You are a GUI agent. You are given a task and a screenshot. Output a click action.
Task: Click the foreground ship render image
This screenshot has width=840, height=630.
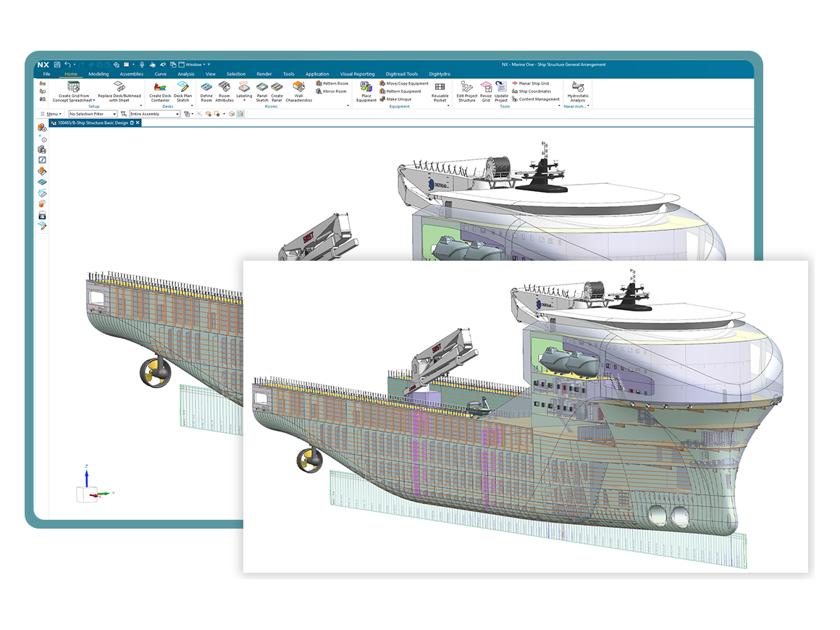[525, 417]
